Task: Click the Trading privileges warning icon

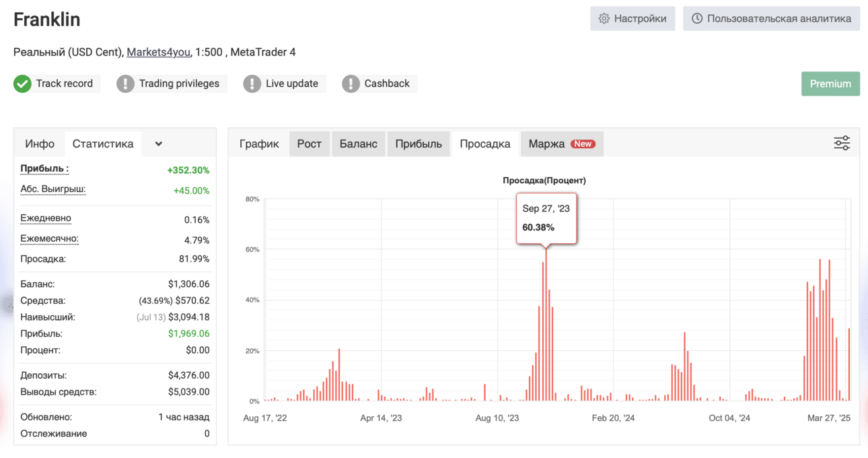Action: tap(125, 84)
